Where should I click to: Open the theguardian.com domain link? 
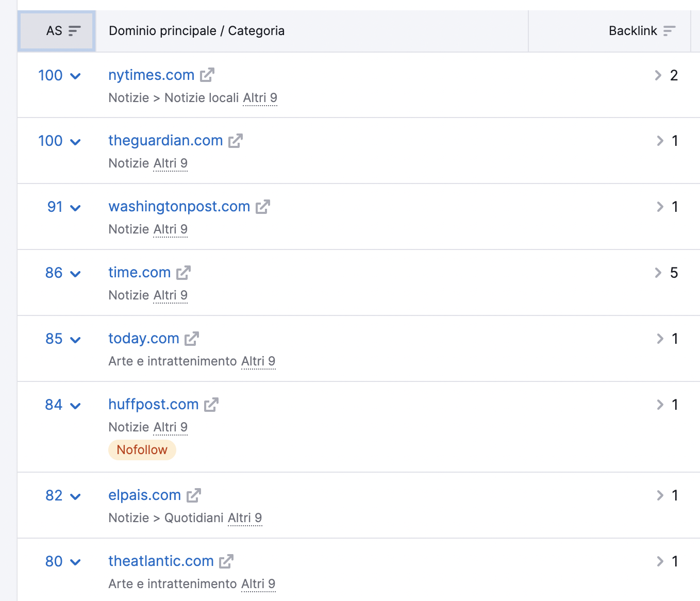tap(165, 141)
